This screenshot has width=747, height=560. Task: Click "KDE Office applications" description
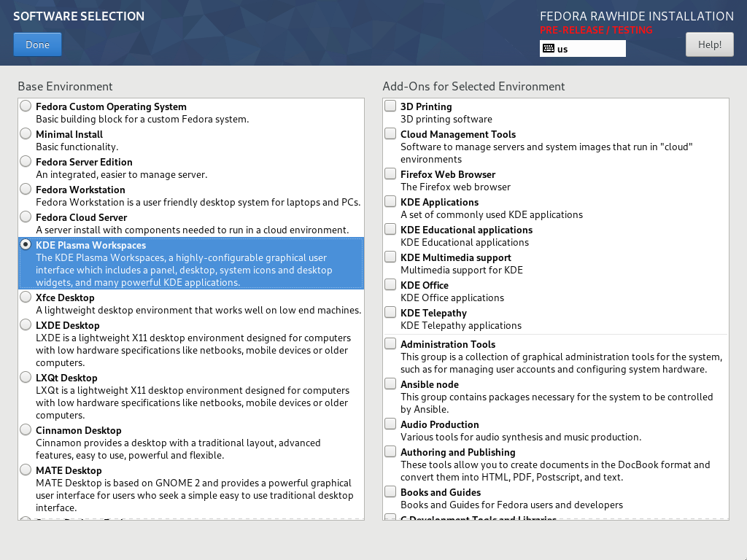click(452, 297)
